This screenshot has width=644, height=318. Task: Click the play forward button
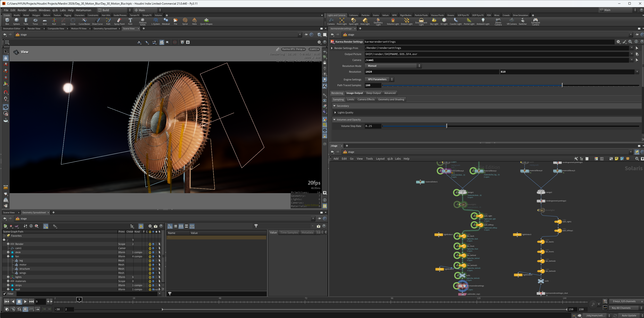point(25,302)
